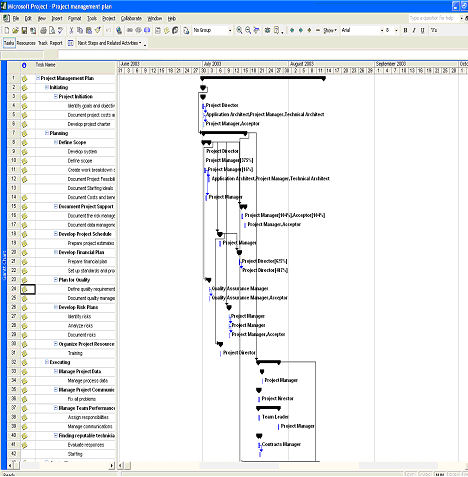Toggle Bold formatting
The width and height of the screenshot is (468, 477).
405,30
